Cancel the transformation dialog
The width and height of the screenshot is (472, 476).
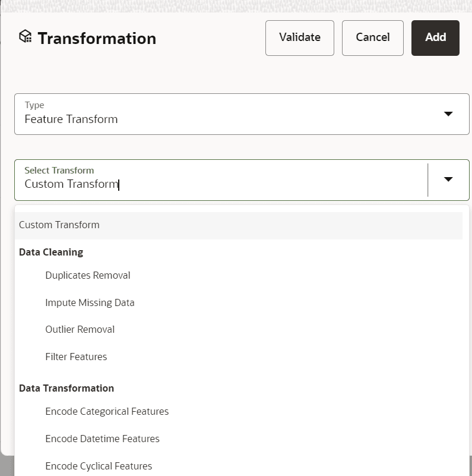click(x=372, y=37)
